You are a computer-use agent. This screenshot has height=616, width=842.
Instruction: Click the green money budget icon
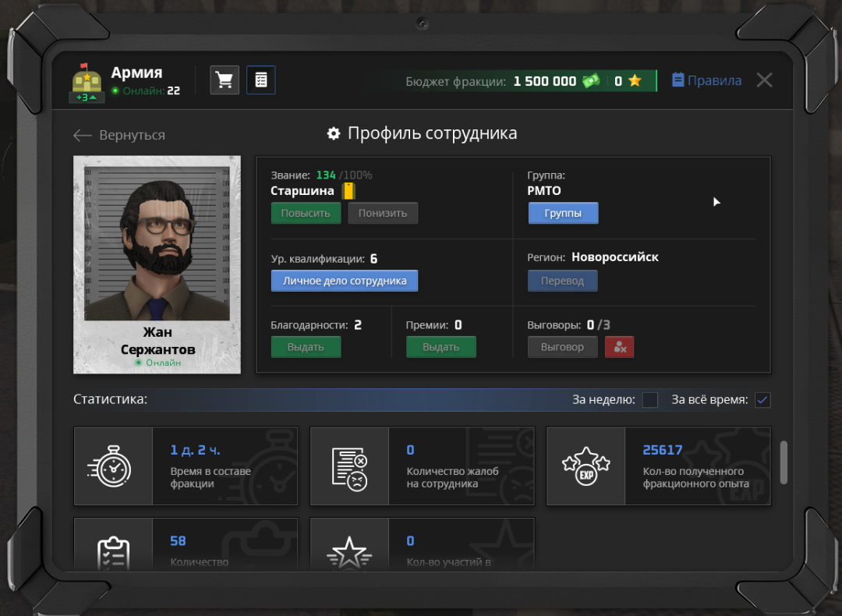click(x=591, y=81)
